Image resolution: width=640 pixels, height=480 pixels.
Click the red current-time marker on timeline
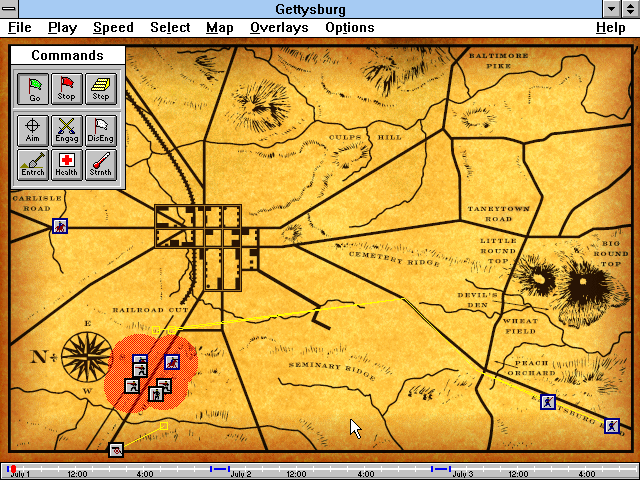13,469
